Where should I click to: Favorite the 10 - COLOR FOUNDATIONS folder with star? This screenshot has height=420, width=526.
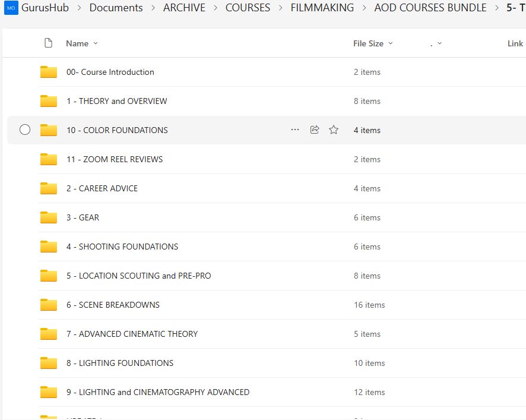334,130
